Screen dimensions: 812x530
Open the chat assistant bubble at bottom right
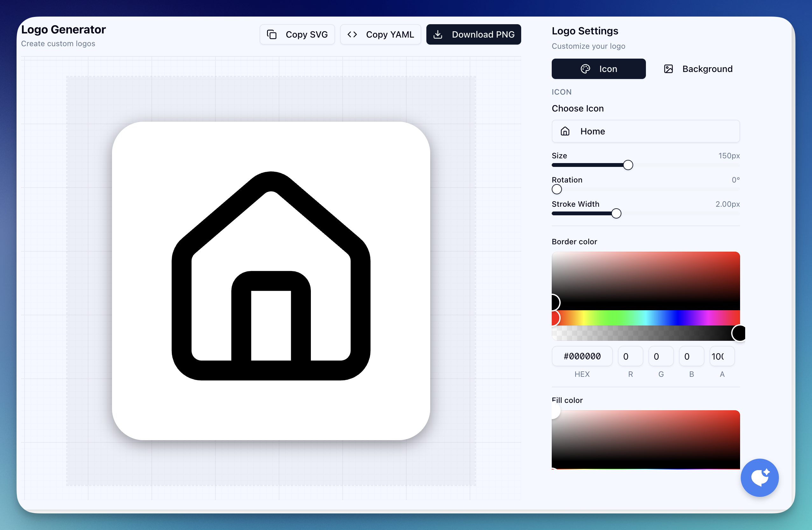(760, 478)
